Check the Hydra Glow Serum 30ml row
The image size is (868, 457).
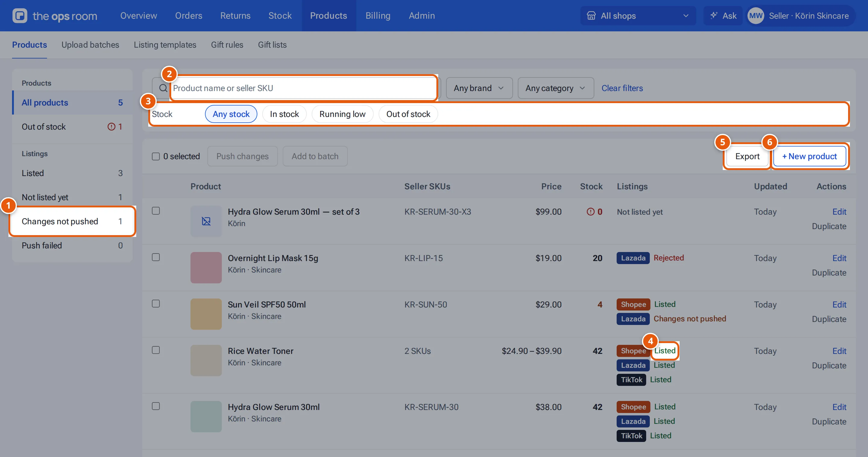(156, 406)
